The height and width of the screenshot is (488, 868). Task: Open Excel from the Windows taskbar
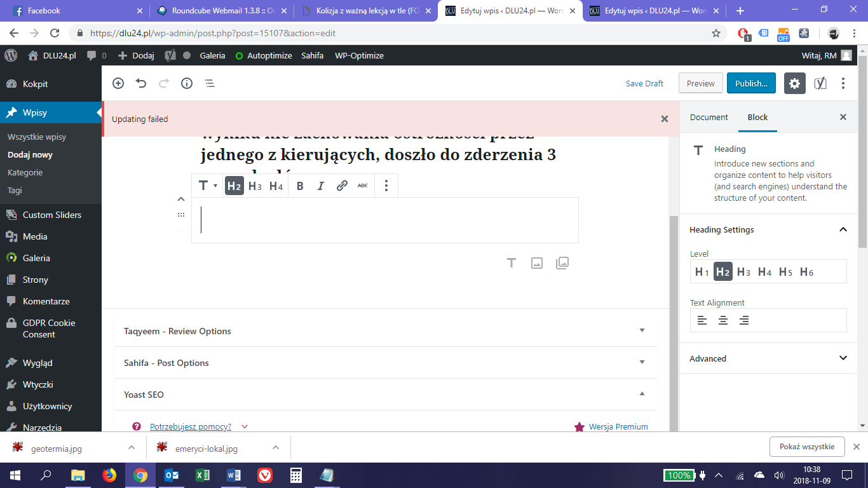pos(202,475)
